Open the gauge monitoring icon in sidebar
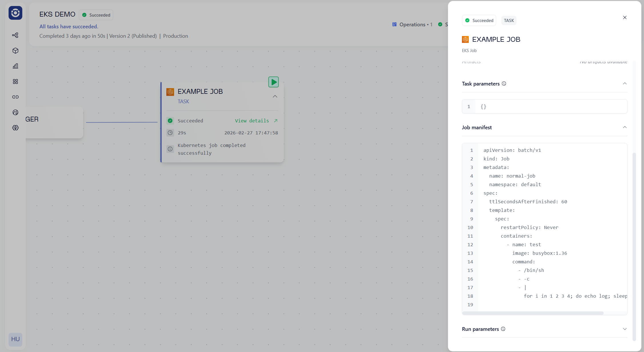 point(15,112)
